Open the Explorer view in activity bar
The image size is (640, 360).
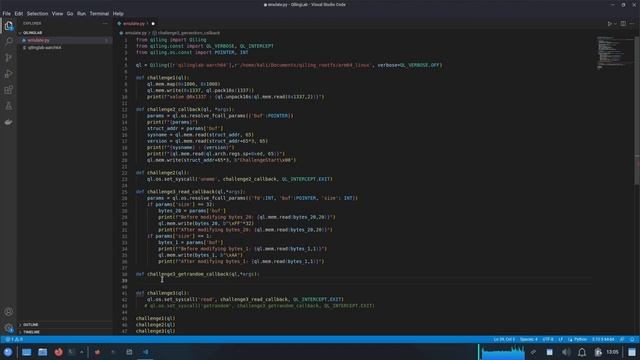point(9,26)
